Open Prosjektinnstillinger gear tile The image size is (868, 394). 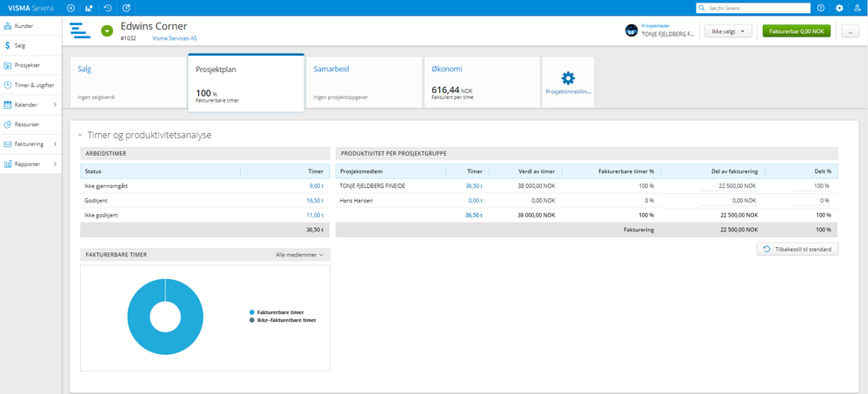point(568,82)
